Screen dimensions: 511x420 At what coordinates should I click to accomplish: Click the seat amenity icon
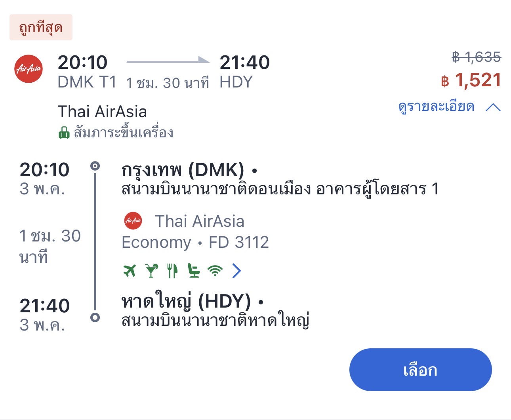click(x=194, y=271)
